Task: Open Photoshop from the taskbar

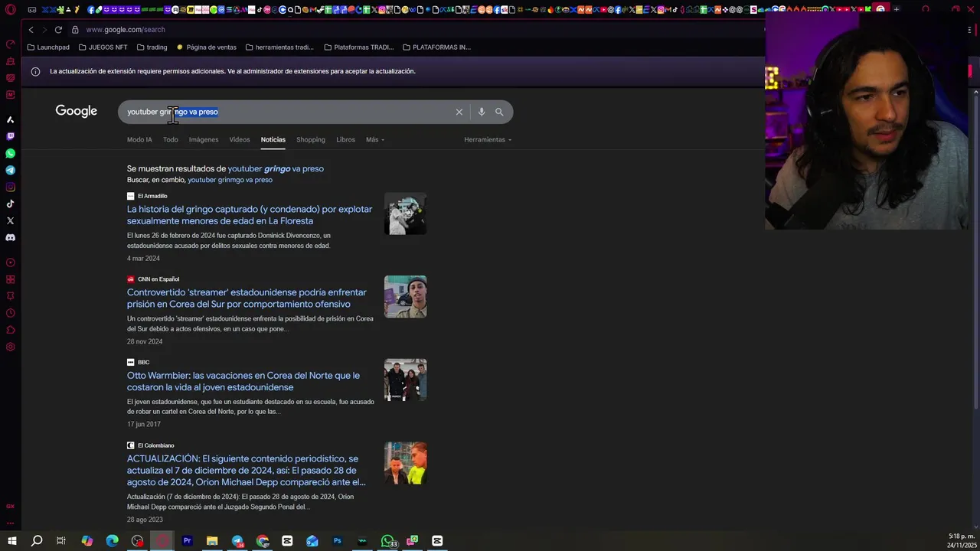Action: (x=337, y=541)
